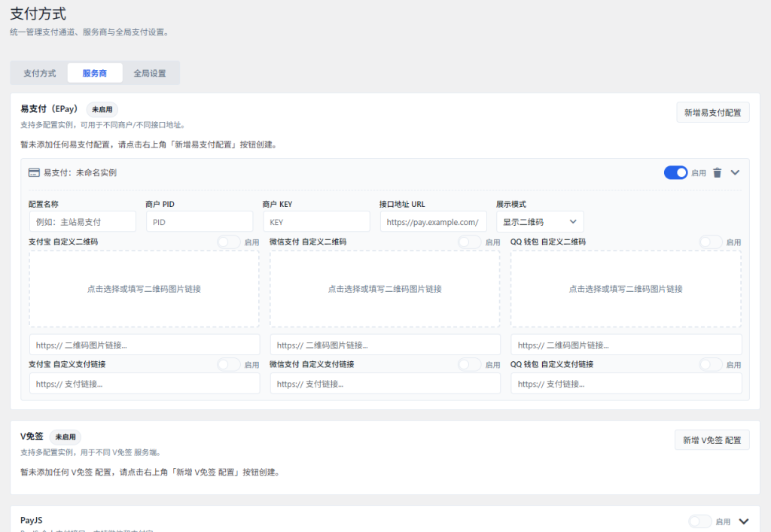Click the 接口地址 URL input field
Image resolution: width=771 pixels, height=532 pixels.
[x=433, y=222]
